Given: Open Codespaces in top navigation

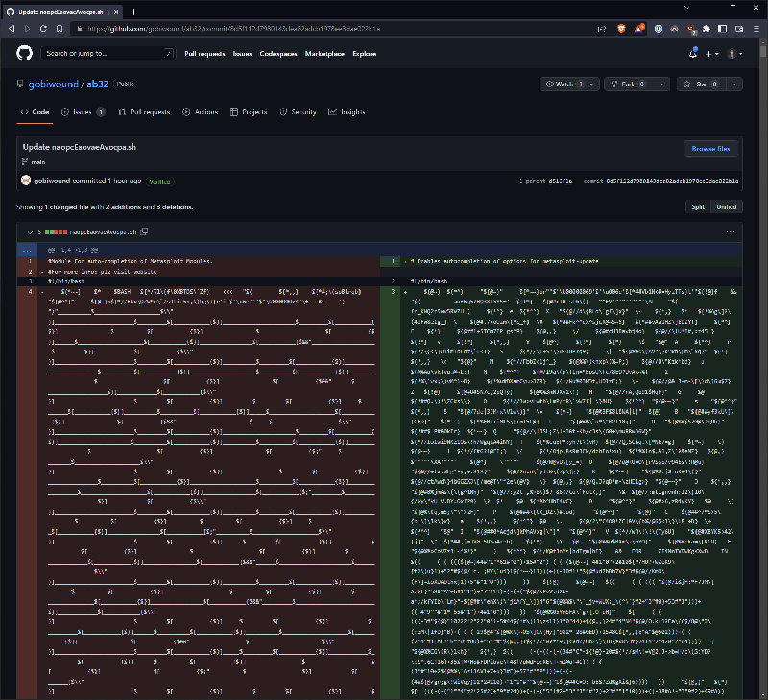Looking at the screenshot, I should point(278,54).
